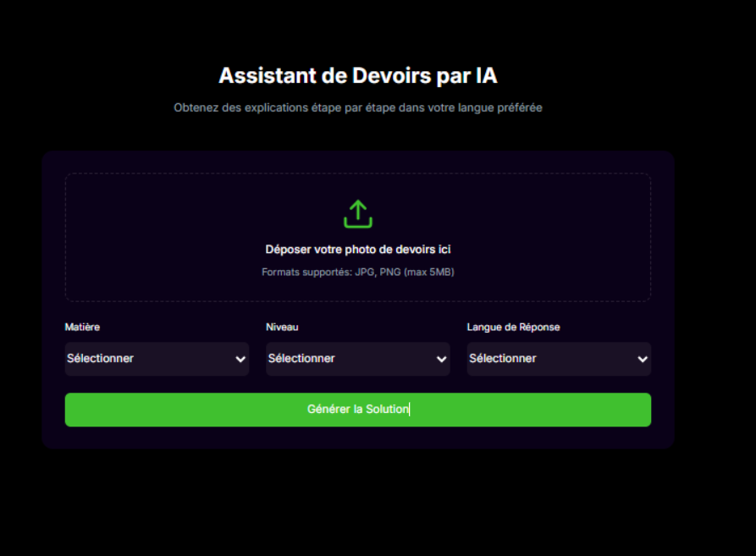Screen dimensions: 756x556
Task: Click the 'Formats supportés: JPG, PNG' hint
Action: [358, 272]
